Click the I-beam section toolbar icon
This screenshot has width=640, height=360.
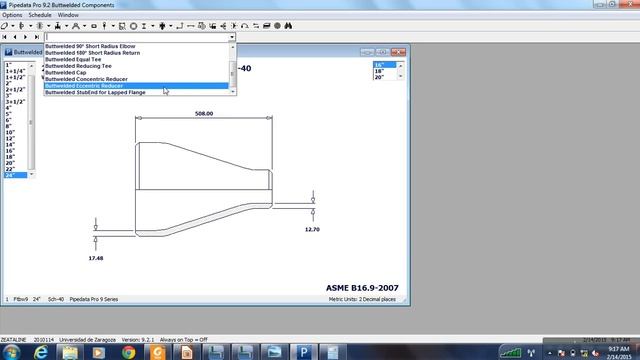(x=144, y=26)
